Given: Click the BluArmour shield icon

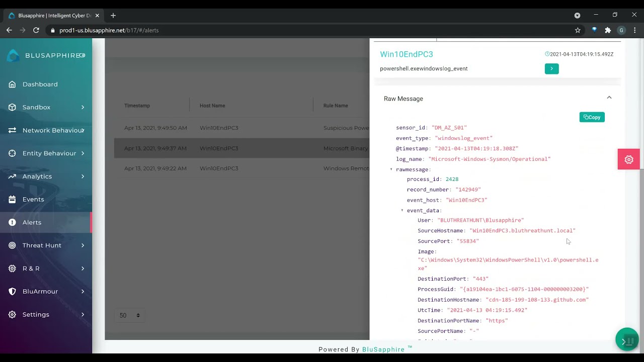Looking at the screenshot, I should 12,292.
